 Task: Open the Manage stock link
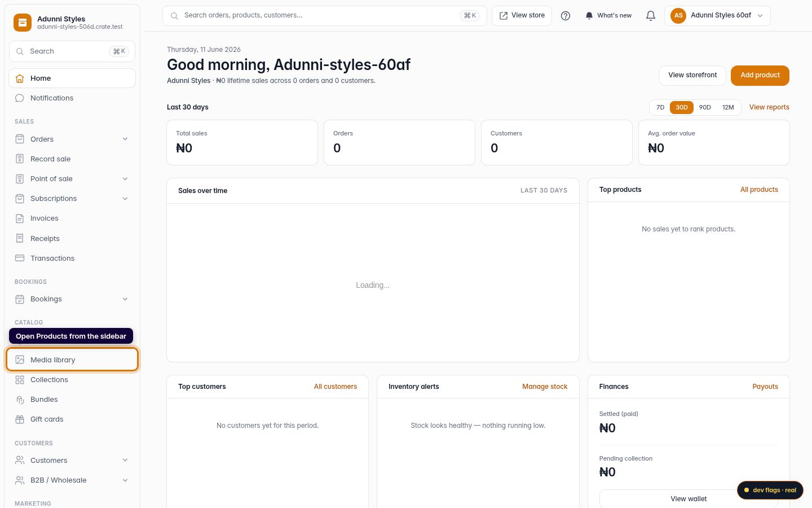(545, 387)
